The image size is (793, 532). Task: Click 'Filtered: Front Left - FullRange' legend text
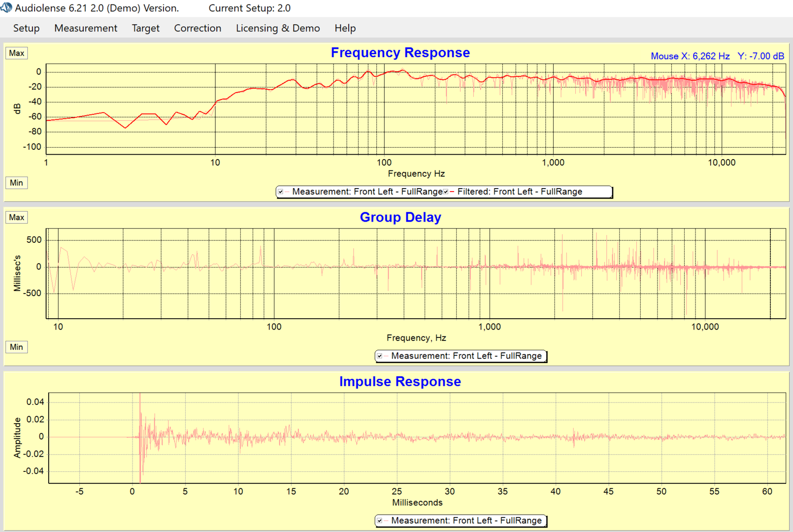pos(520,192)
